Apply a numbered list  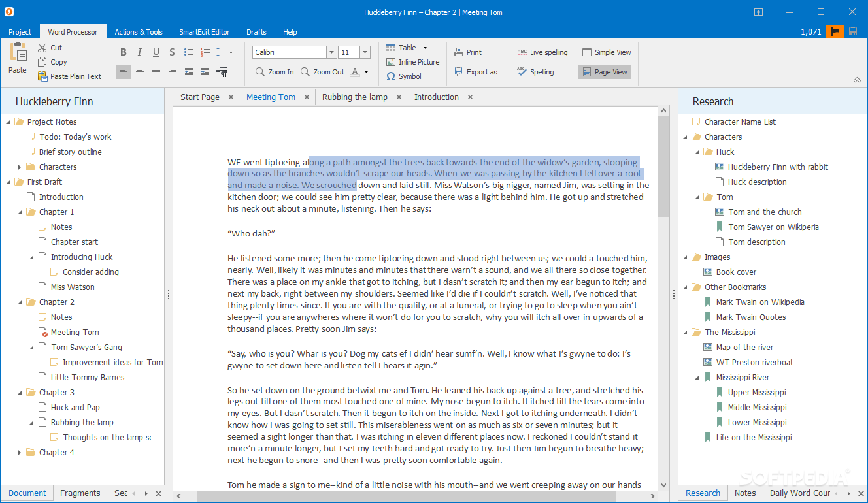tap(205, 52)
